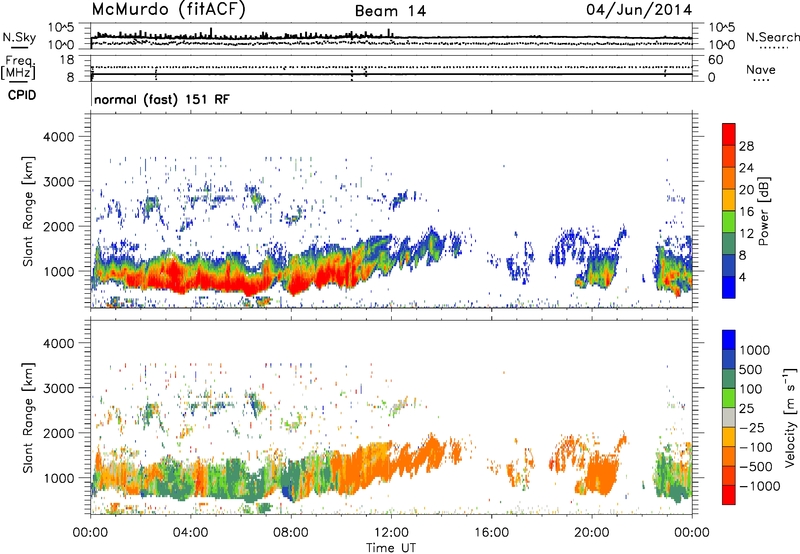Click the "20" value on Power colorbar
800x554 pixels.
(746, 190)
